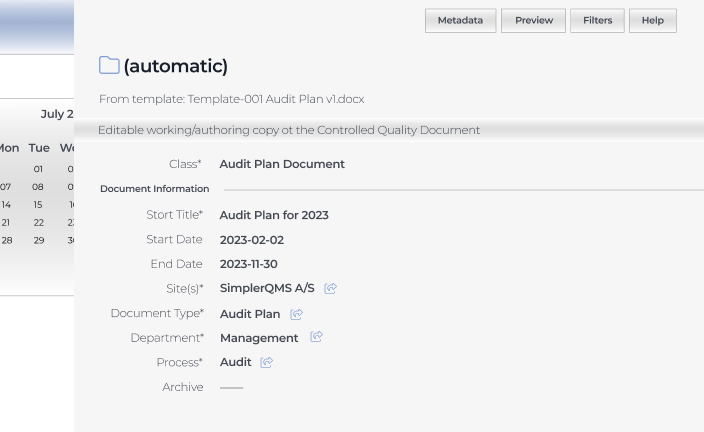The width and height of the screenshot is (704, 432).
Task: Open link icon next to Management
Action: click(316, 337)
